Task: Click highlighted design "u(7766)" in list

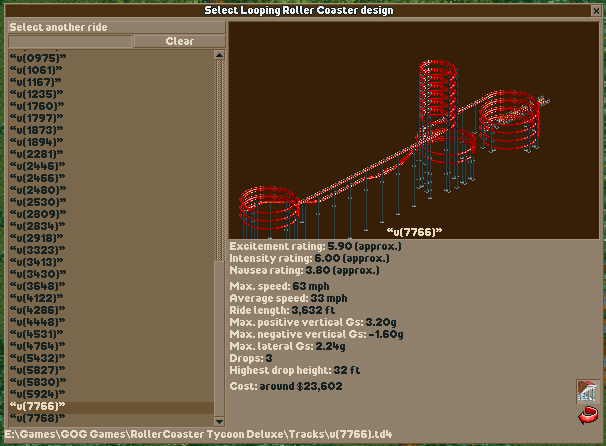Action: tap(111, 406)
